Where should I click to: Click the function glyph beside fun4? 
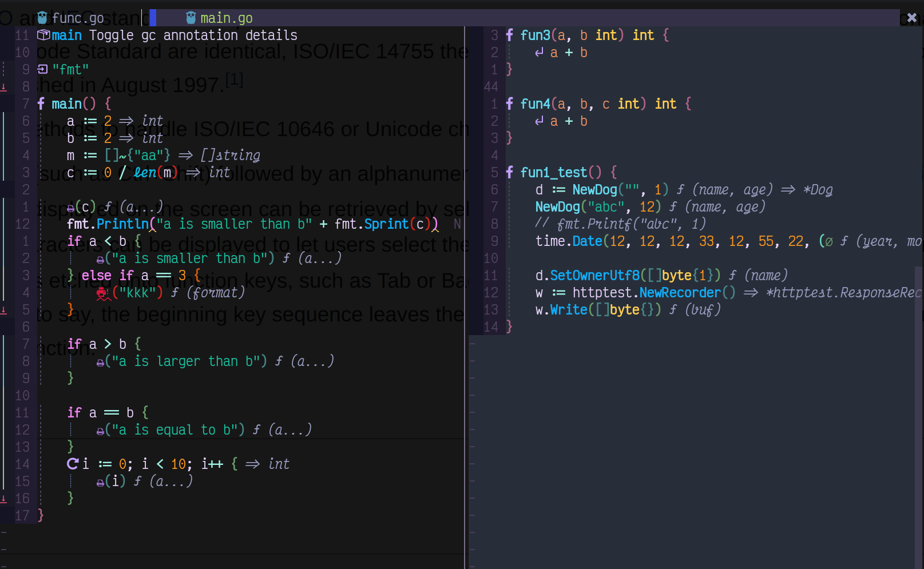tap(509, 104)
